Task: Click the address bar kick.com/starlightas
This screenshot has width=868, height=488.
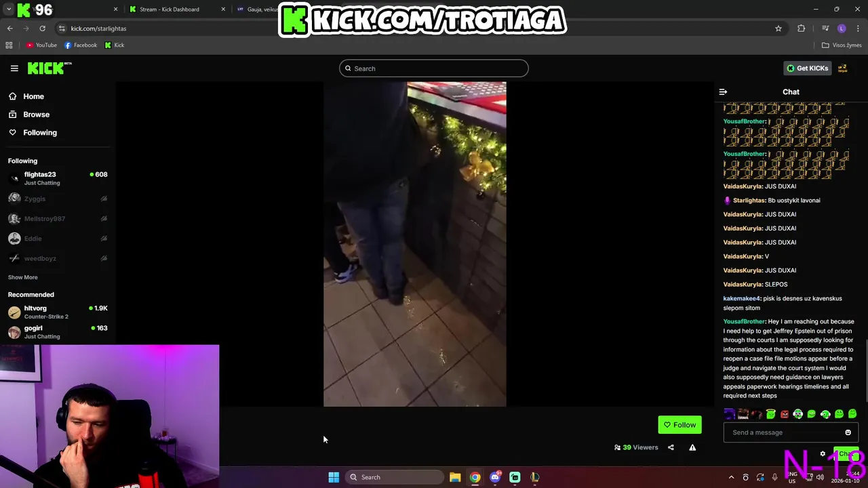Action: click(x=98, y=28)
